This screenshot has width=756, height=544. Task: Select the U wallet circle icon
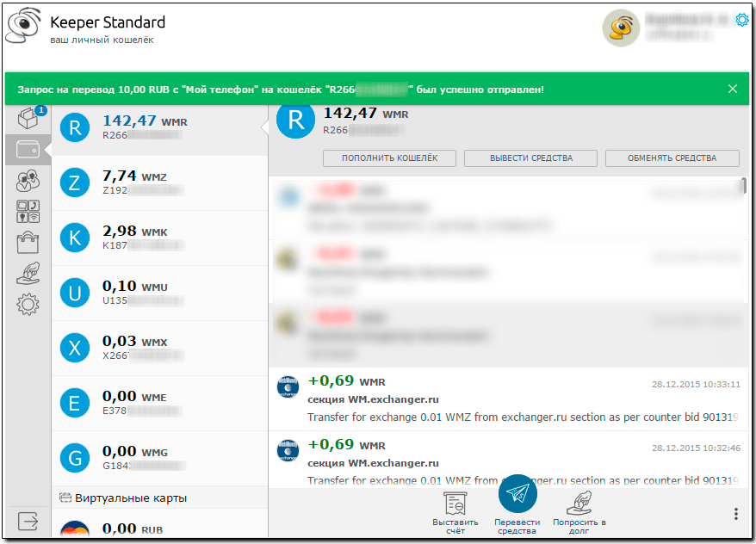point(75,293)
